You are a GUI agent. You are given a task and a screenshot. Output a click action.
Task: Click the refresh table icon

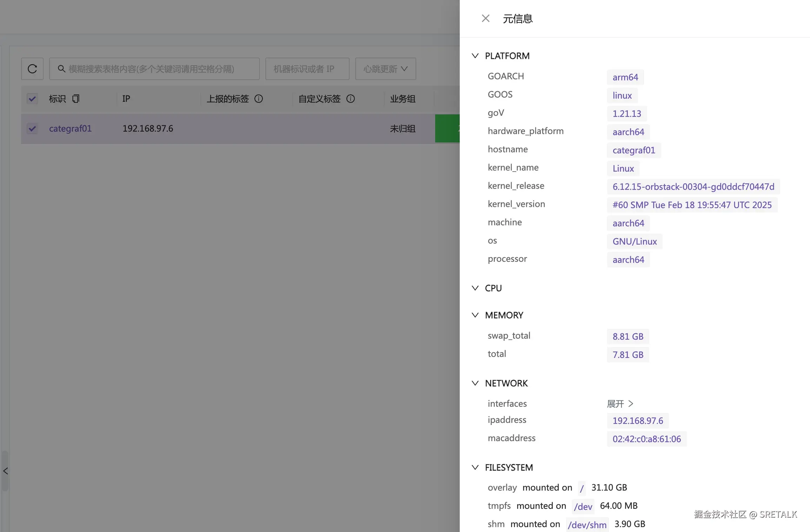click(x=32, y=69)
